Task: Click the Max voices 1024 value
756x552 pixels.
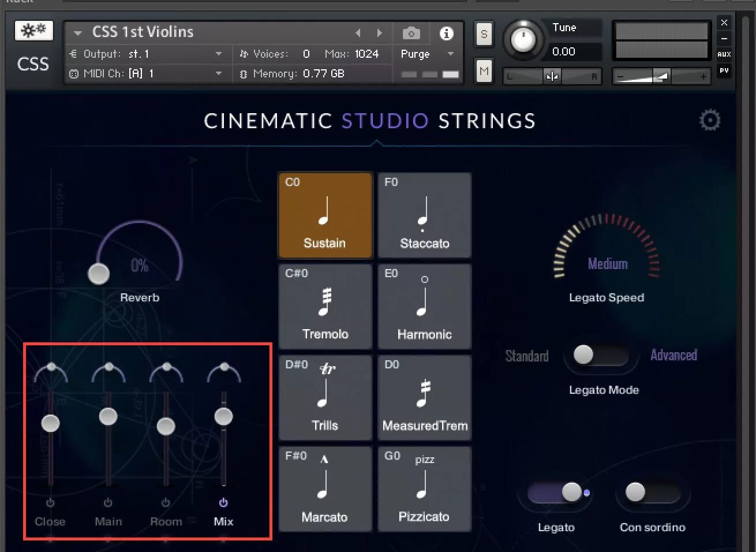Action: tap(366, 54)
